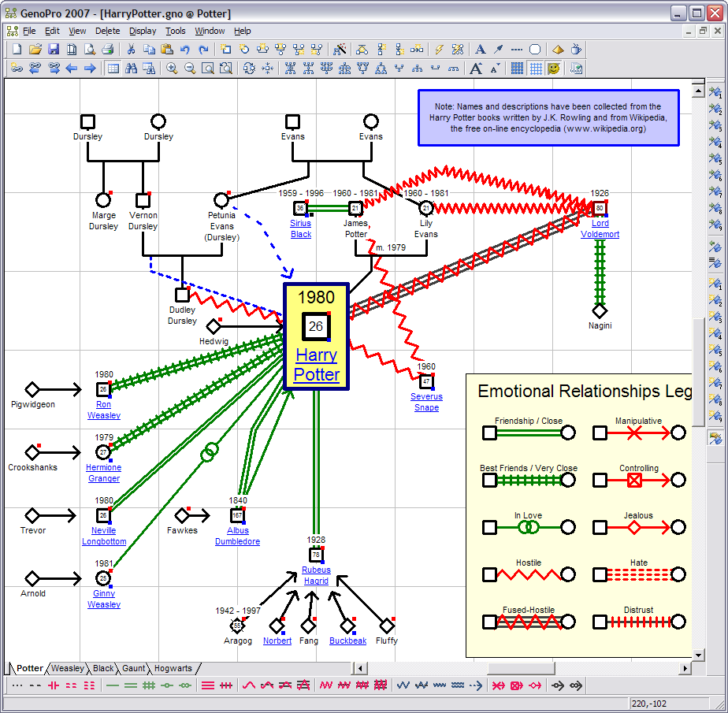The width and height of the screenshot is (728, 713).
Task: Open the Albus Dumbledore link
Action: pyautogui.click(x=237, y=537)
